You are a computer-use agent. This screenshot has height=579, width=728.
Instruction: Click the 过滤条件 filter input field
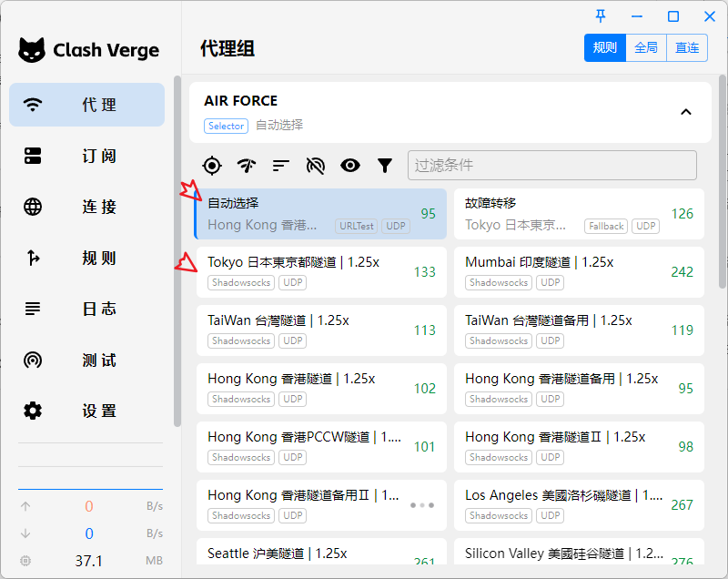[551, 165]
